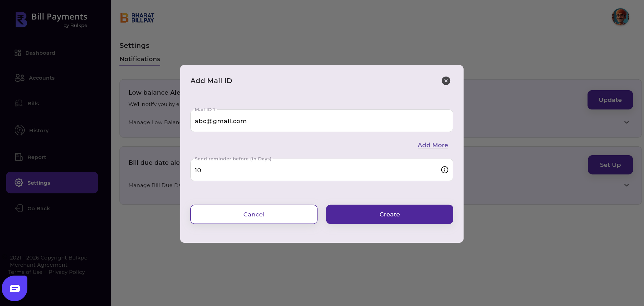Close the Add Mail ID dialog
644x306 pixels.
click(x=446, y=81)
